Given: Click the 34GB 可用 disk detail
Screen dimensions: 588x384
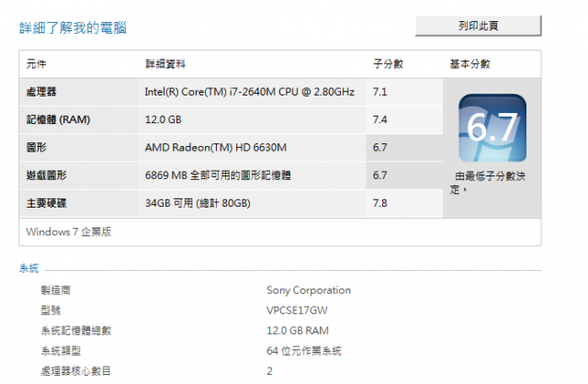Looking at the screenshot, I should [x=198, y=203].
